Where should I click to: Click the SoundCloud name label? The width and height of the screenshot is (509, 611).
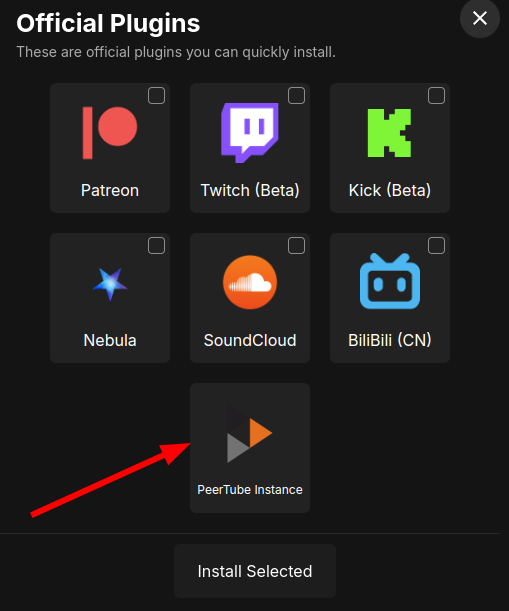250,341
